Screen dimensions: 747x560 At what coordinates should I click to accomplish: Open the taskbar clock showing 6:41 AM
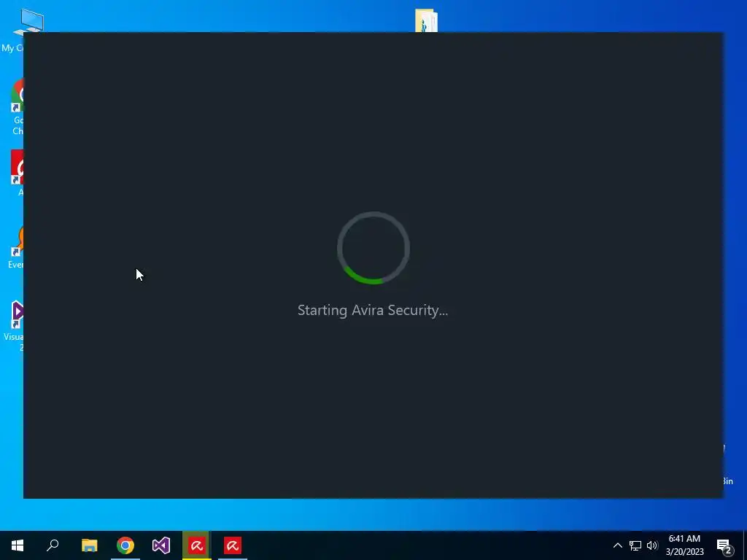click(684, 545)
